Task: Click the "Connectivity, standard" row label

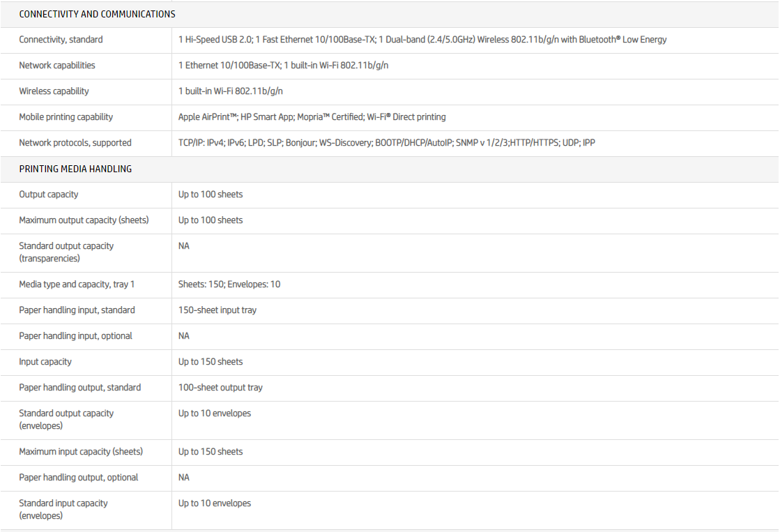Action: 61,40
